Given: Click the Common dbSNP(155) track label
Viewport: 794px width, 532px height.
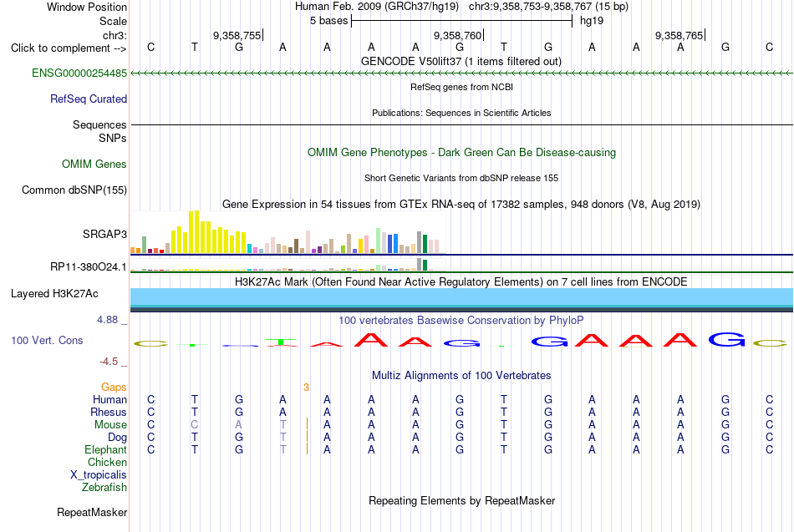Looking at the screenshot, I should pos(74,190).
